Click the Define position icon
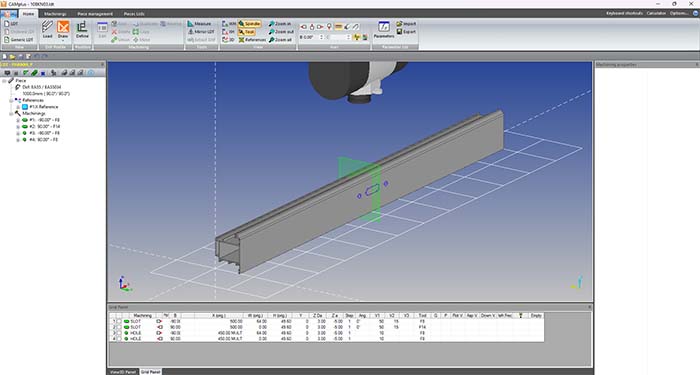The width and height of the screenshot is (700, 375). pos(82,30)
